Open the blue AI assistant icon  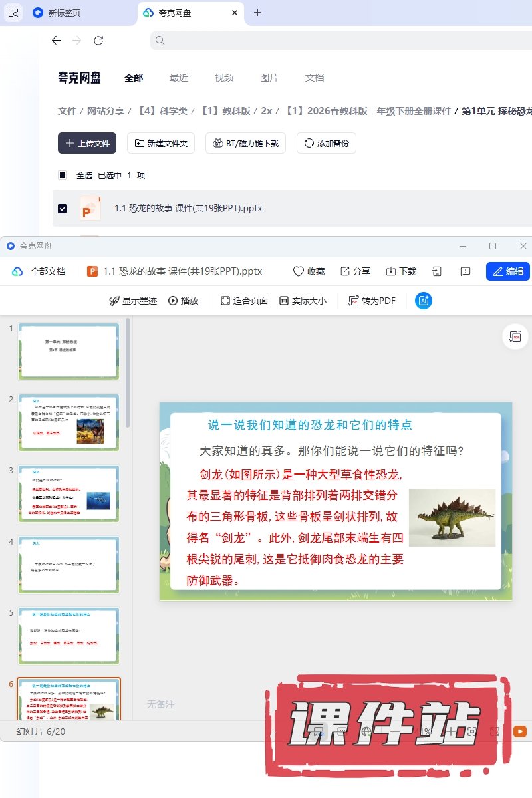tap(424, 301)
